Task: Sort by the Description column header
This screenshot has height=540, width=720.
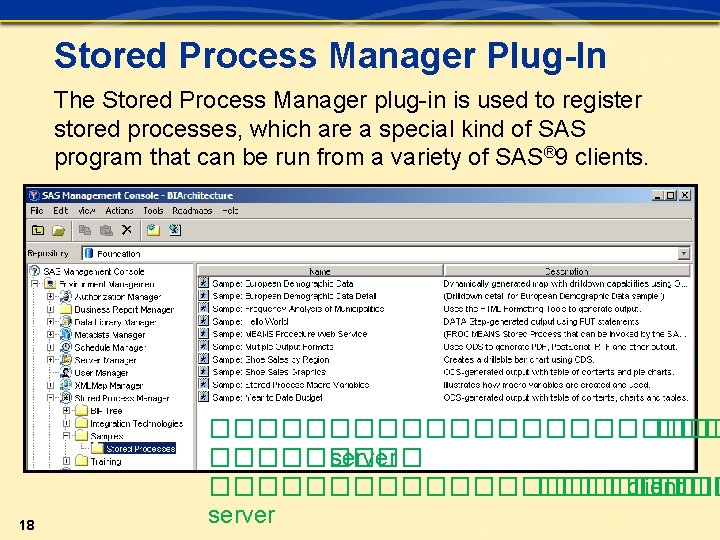Action: [567, 271]
